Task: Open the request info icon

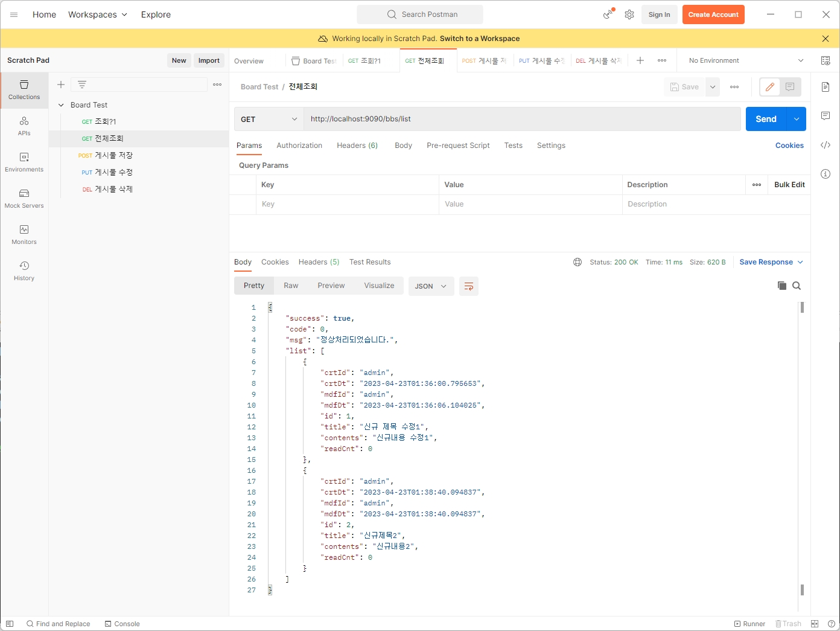Action: pos(826,174)
